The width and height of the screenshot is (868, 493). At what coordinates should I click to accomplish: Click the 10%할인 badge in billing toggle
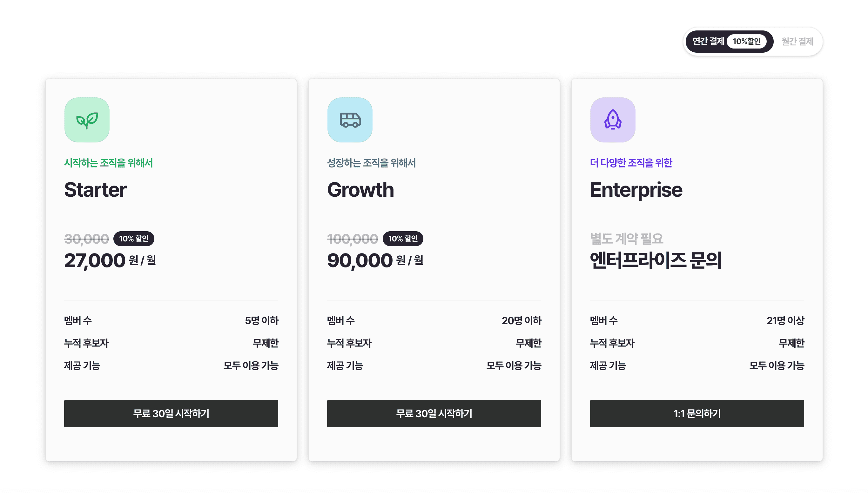pos(746,41)
